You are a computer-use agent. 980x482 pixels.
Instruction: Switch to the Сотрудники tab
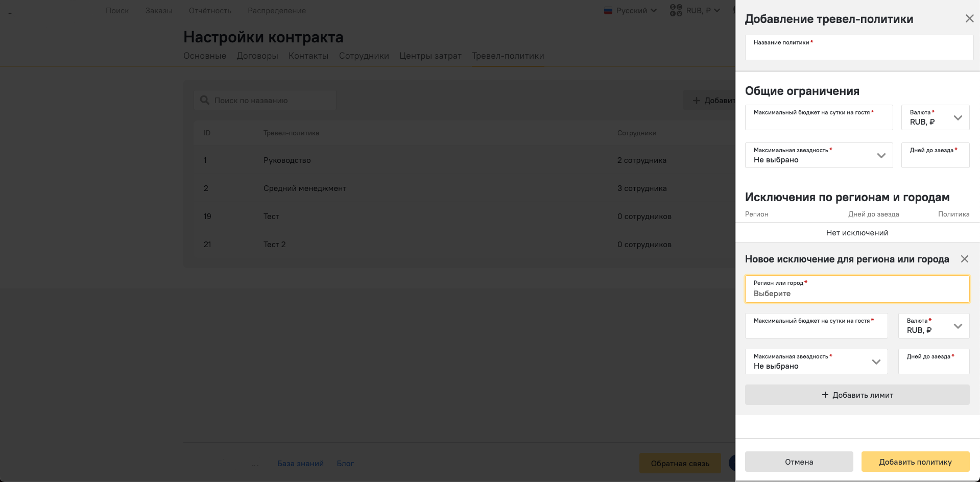[x=364, y=56]
